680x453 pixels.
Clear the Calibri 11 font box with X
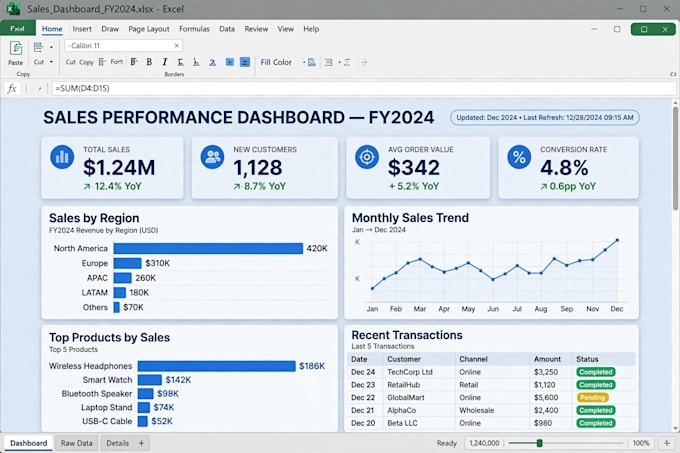[x=177, y=46]
